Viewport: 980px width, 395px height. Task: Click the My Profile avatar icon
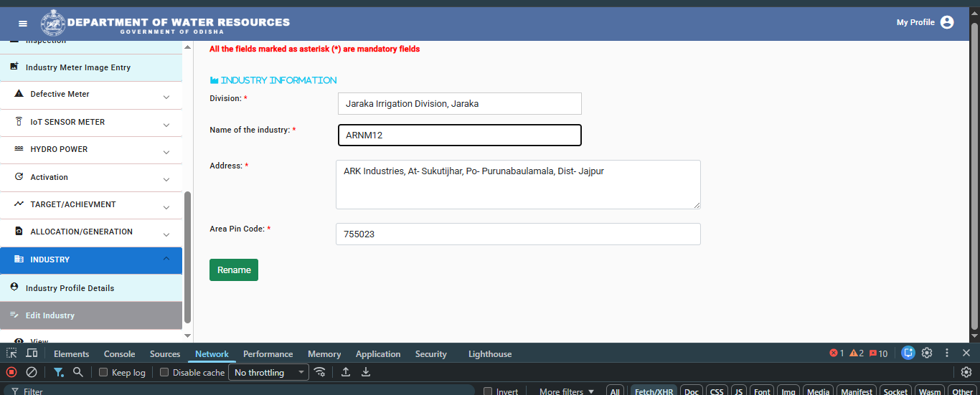(x=947, y=22)
